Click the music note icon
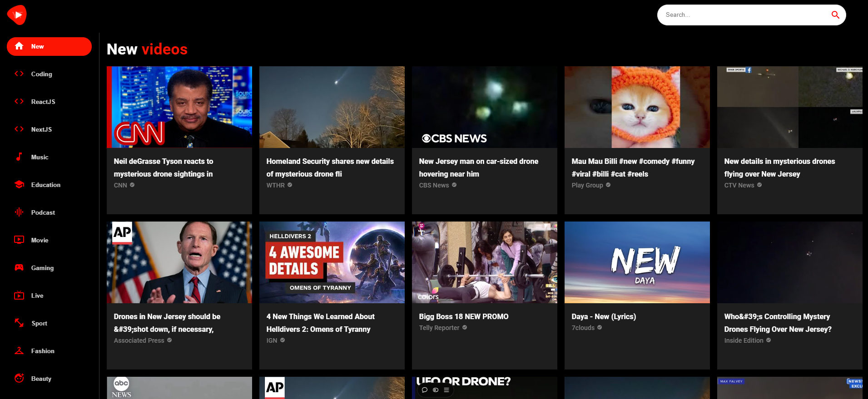 19,157
